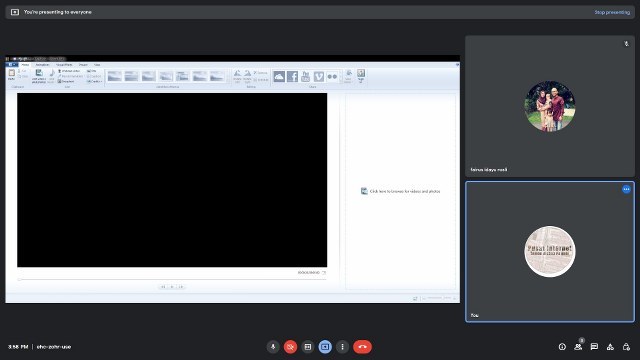
Task: Click the ribbon help icon
Action: coord(457,64)
